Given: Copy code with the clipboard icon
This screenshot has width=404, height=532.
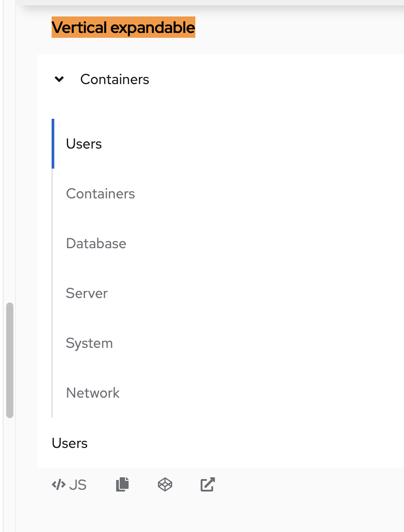Looking at the screenshot, I should click(122, 484).
